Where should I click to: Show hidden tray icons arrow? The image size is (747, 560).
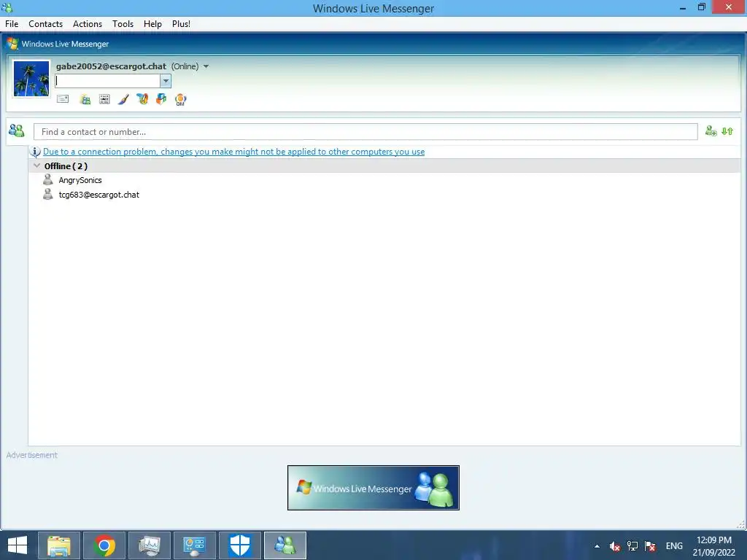coord(597,546)
